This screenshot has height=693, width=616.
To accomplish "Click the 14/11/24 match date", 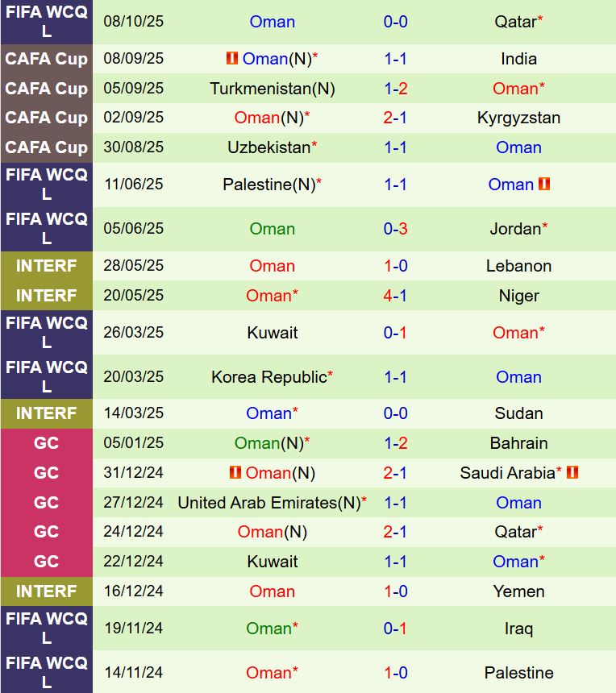I will pos(133,673).
